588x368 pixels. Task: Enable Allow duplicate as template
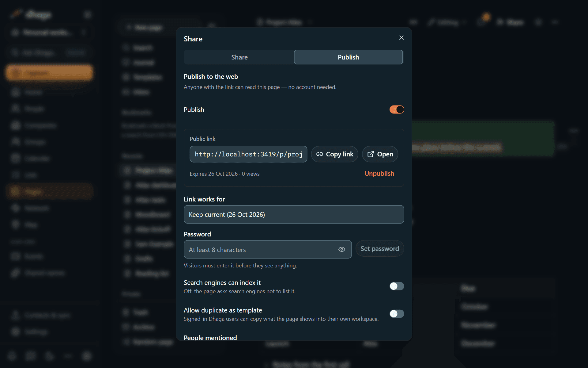click(397, 314)
